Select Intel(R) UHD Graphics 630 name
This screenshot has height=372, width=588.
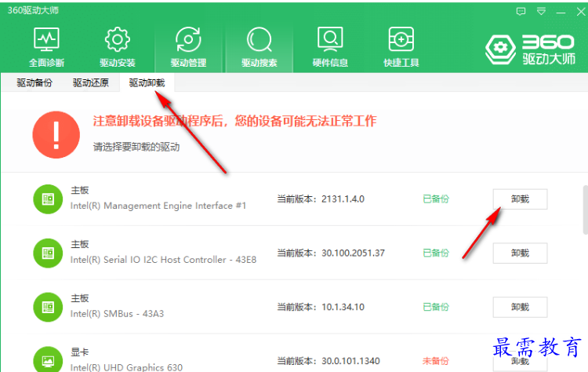point(126,367)
